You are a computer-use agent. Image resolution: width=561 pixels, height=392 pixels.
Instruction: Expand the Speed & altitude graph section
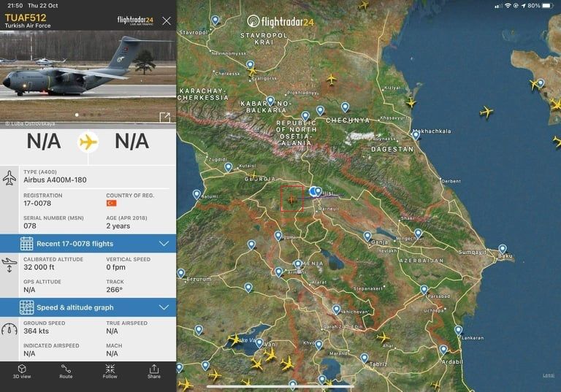[88, 307]
